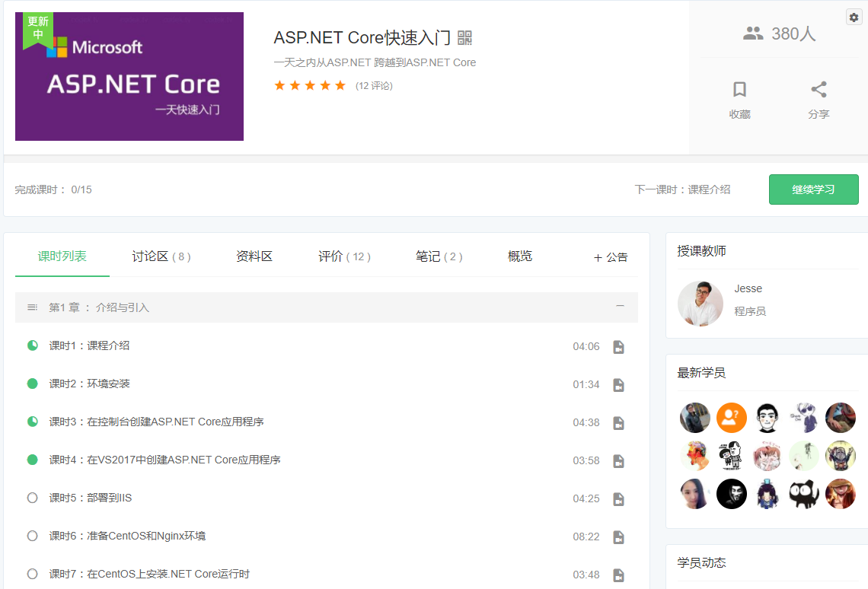The image size is (868, 589).
Task: Click the 课时7 empty status circle
Action: [33, 574]
